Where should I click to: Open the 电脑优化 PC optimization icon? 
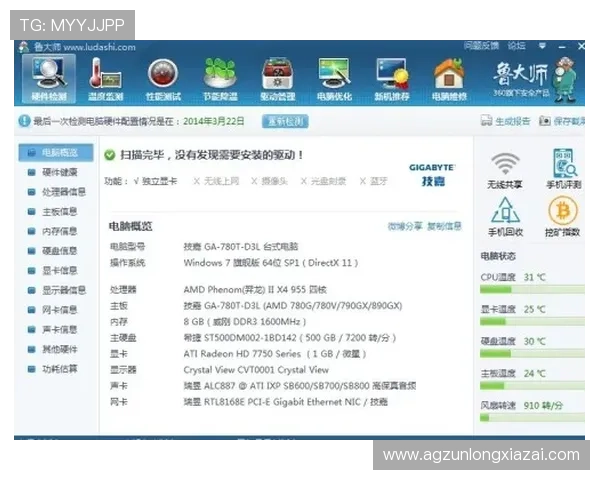pyautogui.click(x=334, y=79)
